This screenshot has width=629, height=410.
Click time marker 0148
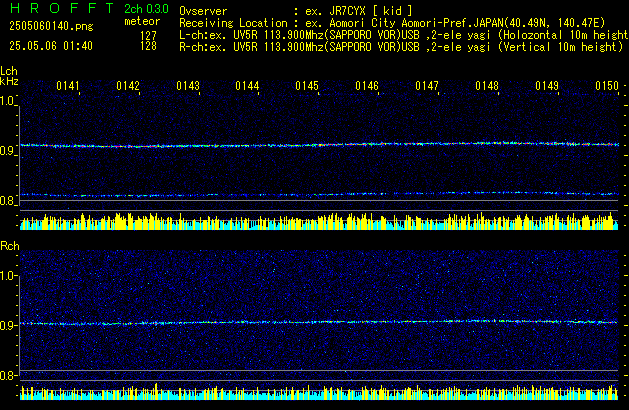click(x=487, y=86)
